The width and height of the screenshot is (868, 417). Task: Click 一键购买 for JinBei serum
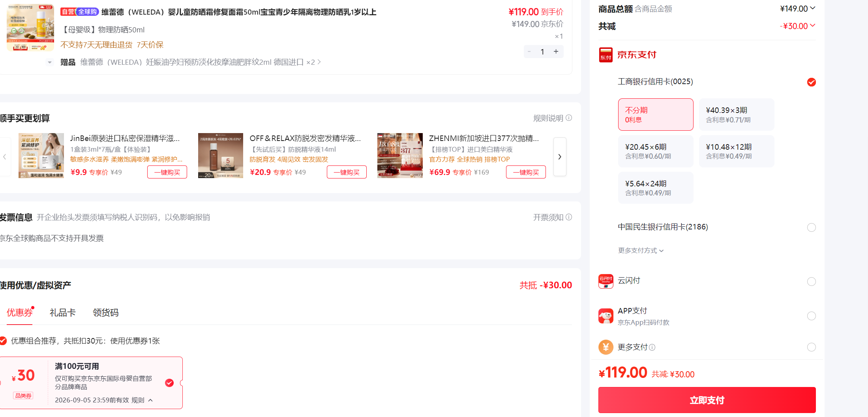coord(167,172)
